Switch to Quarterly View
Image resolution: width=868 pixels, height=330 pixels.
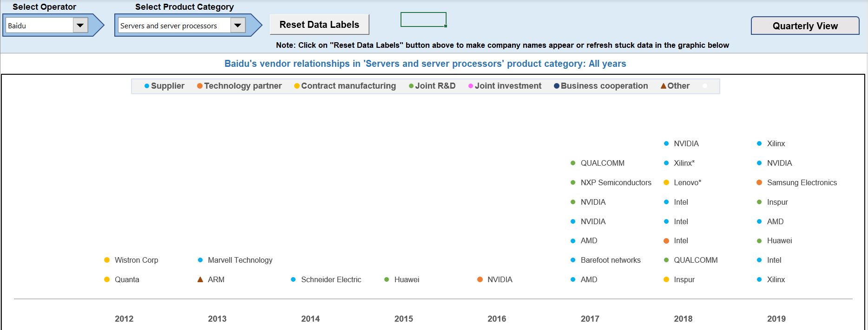(805, 26)
